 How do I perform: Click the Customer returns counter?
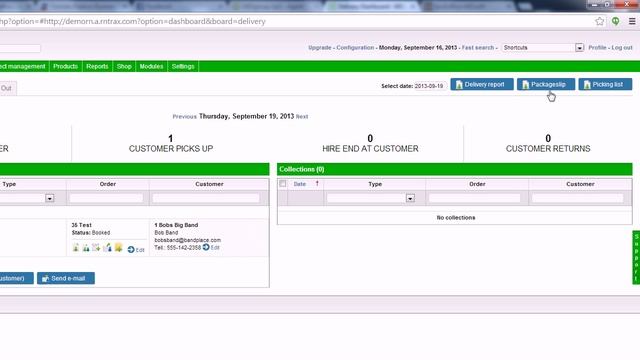(x=548, y=144)
